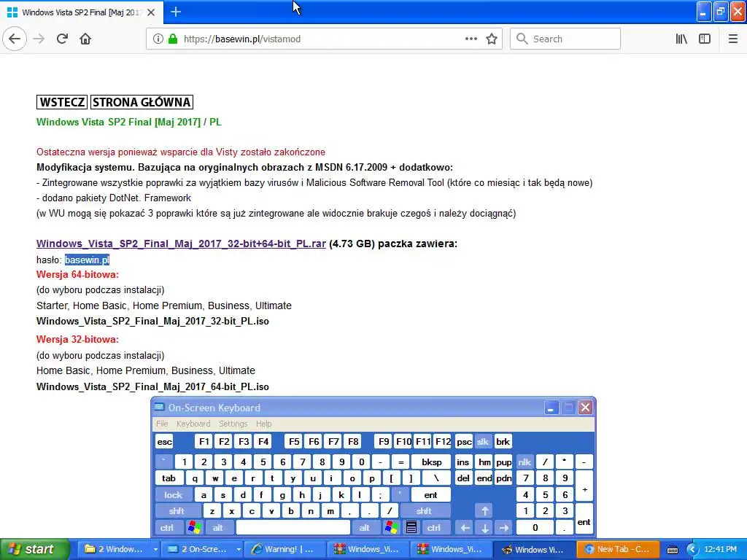747x560 pixels.
Task: Click the 12:41 PM system clock
Action: (x=720, y=549)
